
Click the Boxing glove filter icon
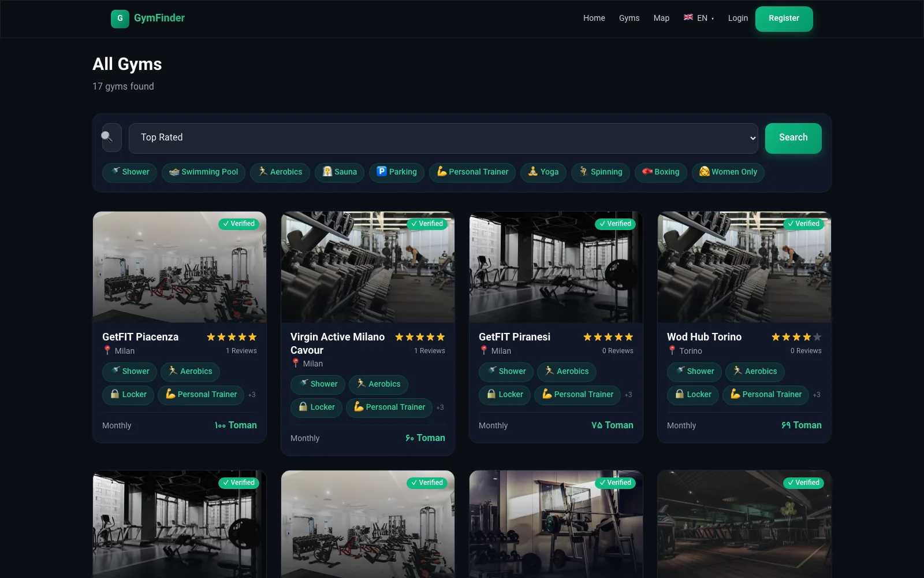(x=647, y=171)
